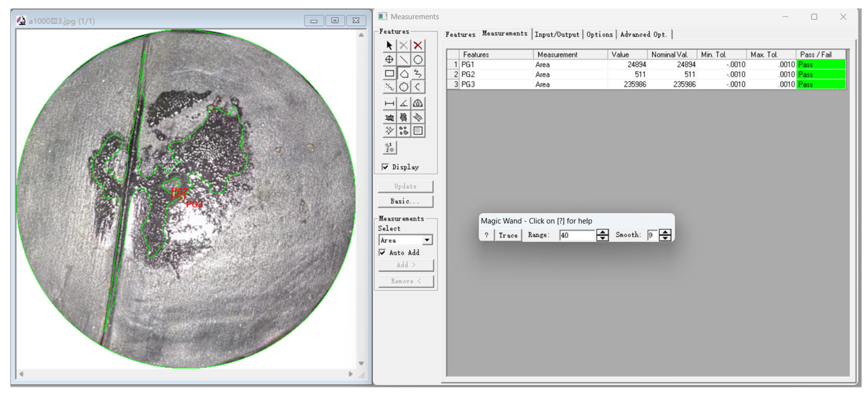Switch to the Input/Output tab
Viewport: 868px width, 396px height.
click(557, 34)
